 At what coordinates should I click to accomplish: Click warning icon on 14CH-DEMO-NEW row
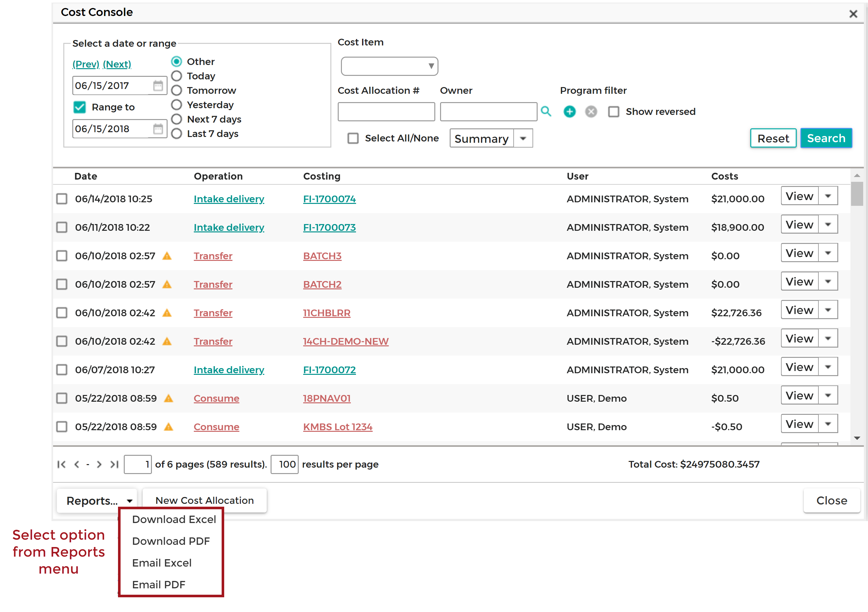[167, 341]
